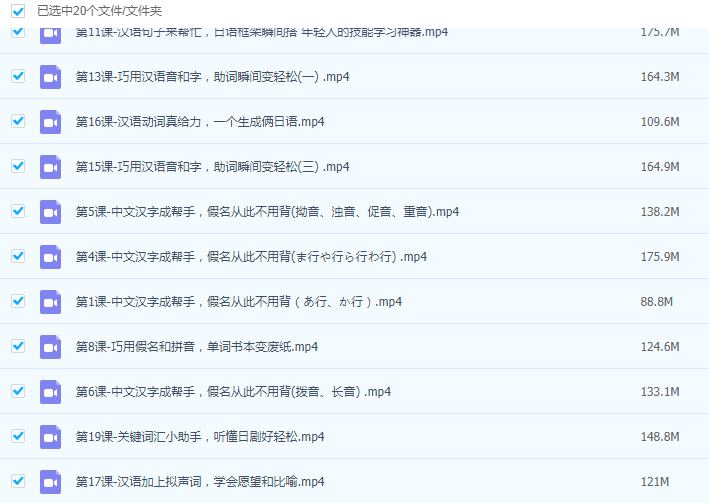Click the video icon of 第8课 file
This screenshot has height=503, width=709.
click(x=50, y=347)
